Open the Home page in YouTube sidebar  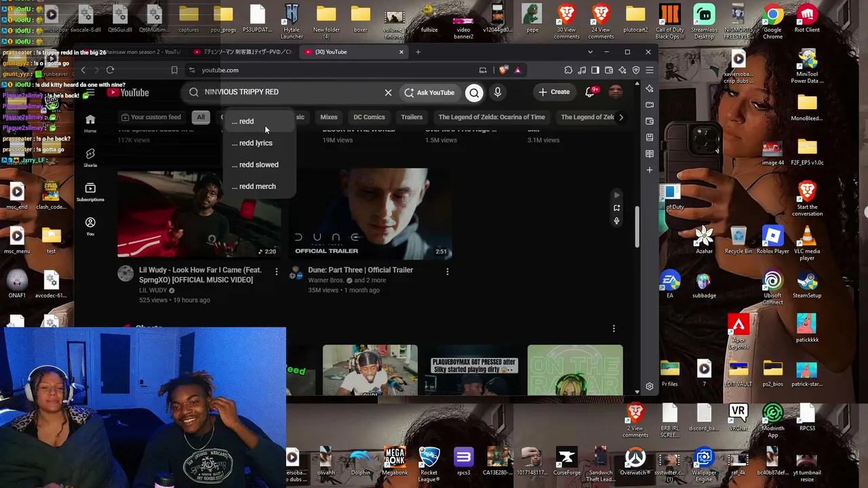pyautogui.click(x=90, y=123)
